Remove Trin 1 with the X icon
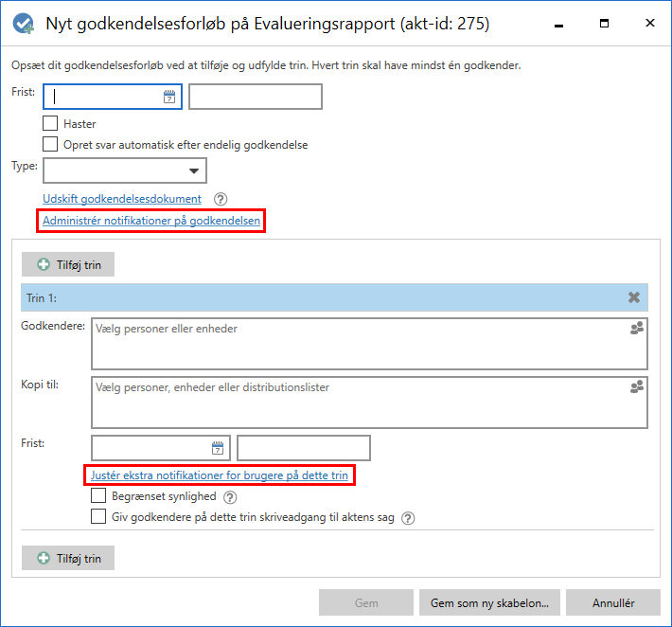 click(x=634, y=297)
